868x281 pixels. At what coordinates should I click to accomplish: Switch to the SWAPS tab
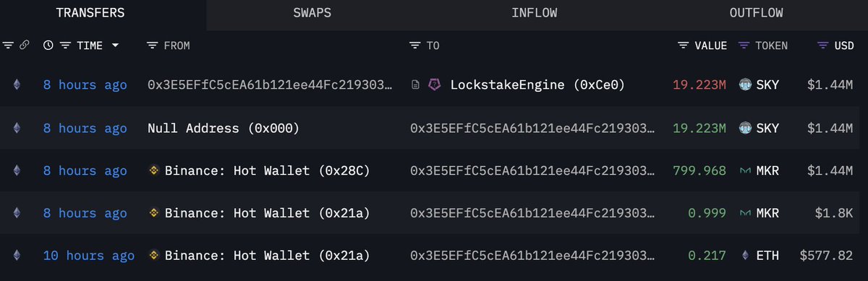pyautogui.click(x=313, y=13)
